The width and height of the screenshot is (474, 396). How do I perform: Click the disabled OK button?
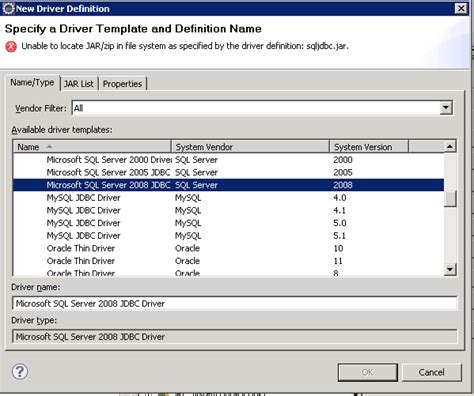point(368,372)
